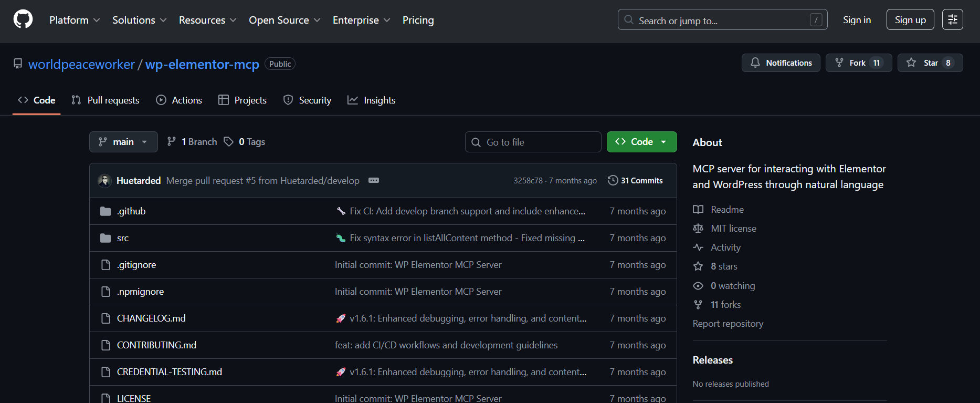The image size is (980, 403).
Task: Open the 31 Commits history
Action: [635, 180]
